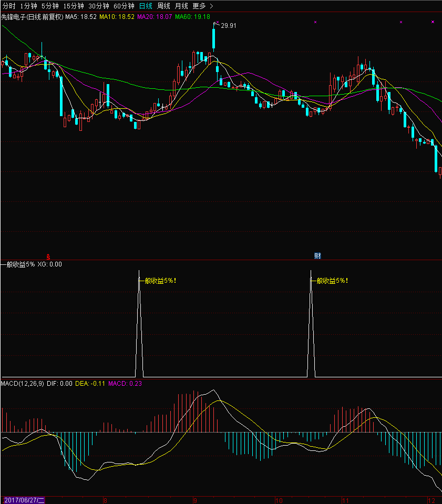Select the 1分钟 timeframe tab
The width and height of the screenshot is (442, 504).
[28, 6]
